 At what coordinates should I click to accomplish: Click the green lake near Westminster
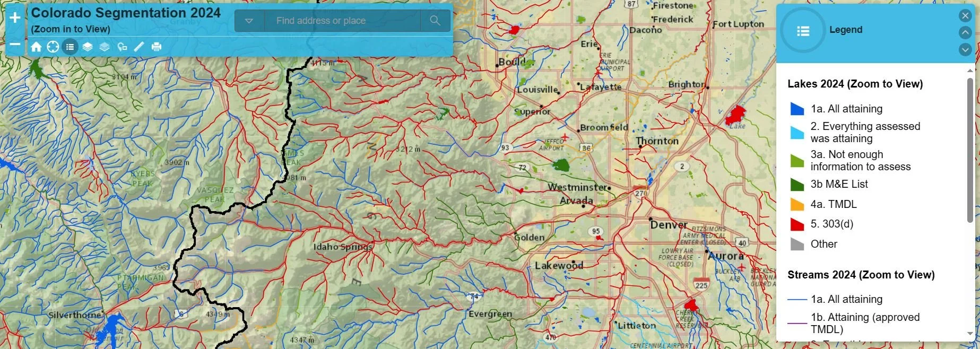pyautogui.click(x=561, y=165)
